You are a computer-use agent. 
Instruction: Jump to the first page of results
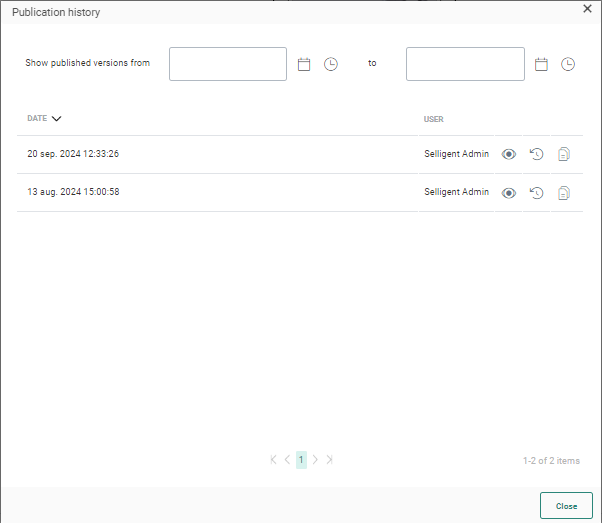click(273, 460)
